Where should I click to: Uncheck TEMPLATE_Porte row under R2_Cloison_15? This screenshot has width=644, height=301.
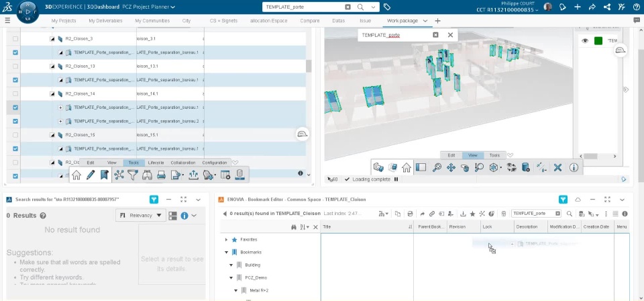pos(15,149)
